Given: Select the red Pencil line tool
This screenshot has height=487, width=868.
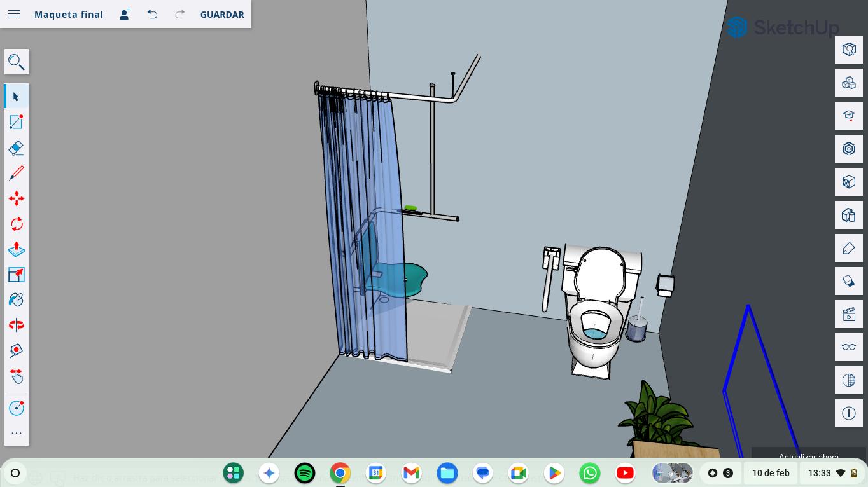Looking at the screenshot, I should [17, 173].
